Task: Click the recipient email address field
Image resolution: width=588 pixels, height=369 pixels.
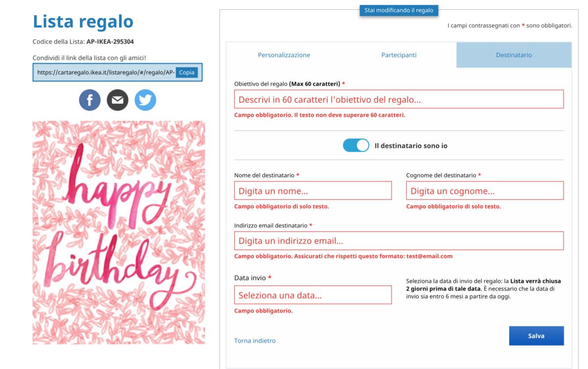Action: point(399,241)
